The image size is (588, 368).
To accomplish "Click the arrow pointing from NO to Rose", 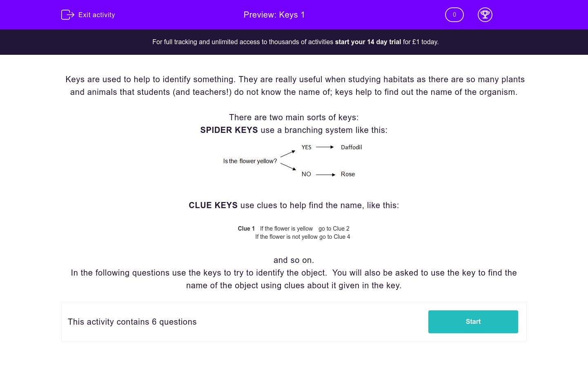I will pos(325,175).
